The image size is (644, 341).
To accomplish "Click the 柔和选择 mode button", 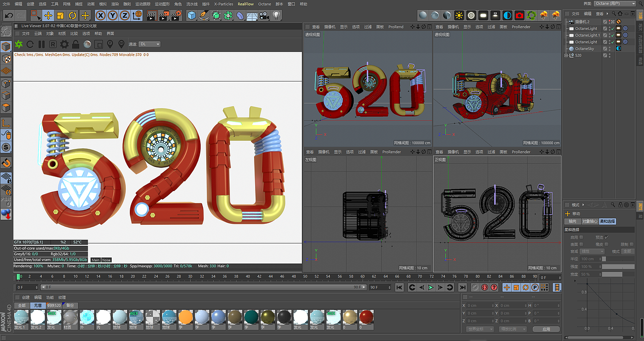I will (x=608, y=221).
